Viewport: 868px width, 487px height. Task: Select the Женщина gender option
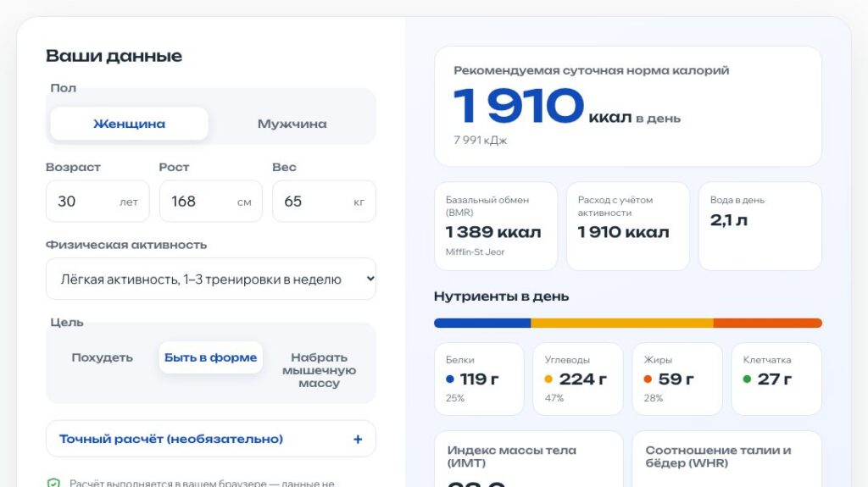129,124
